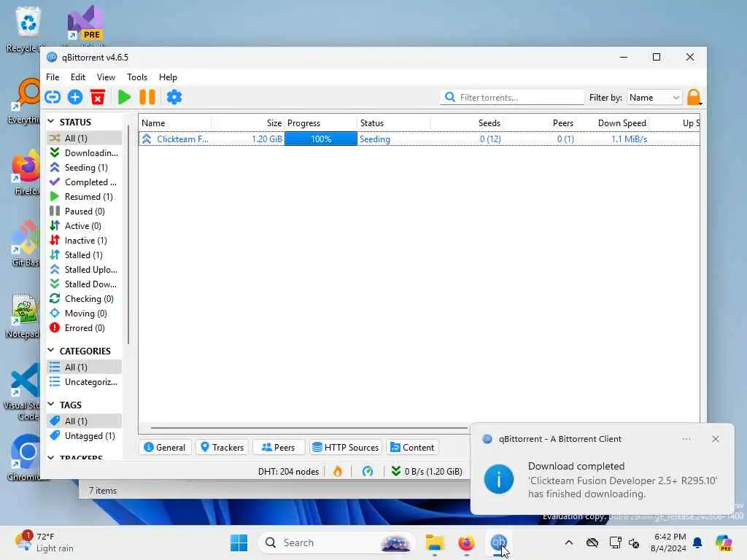747x560 pixels.
Task: Select the Stalled Uploading filter
Action: [x=85, y=270]
